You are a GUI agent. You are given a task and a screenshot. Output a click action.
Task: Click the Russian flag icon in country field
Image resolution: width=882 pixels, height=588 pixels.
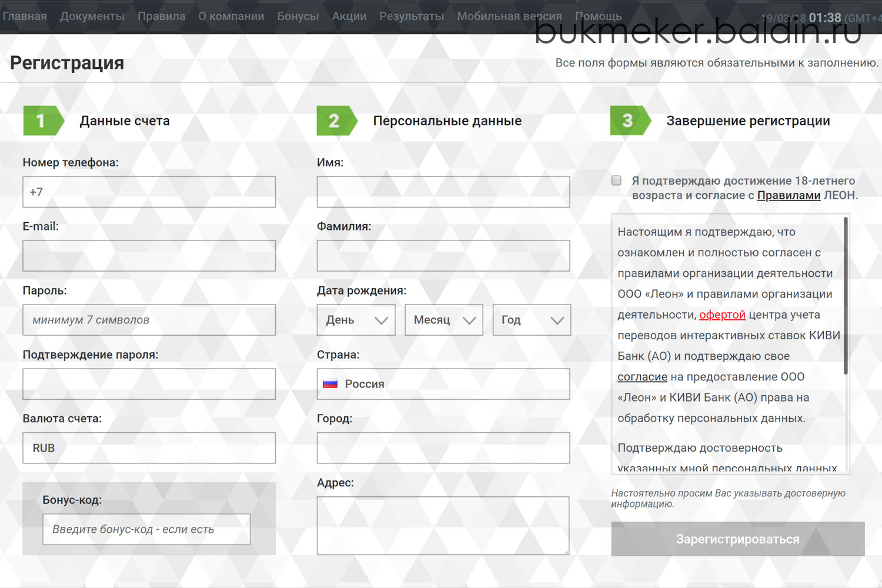point(330,384)
